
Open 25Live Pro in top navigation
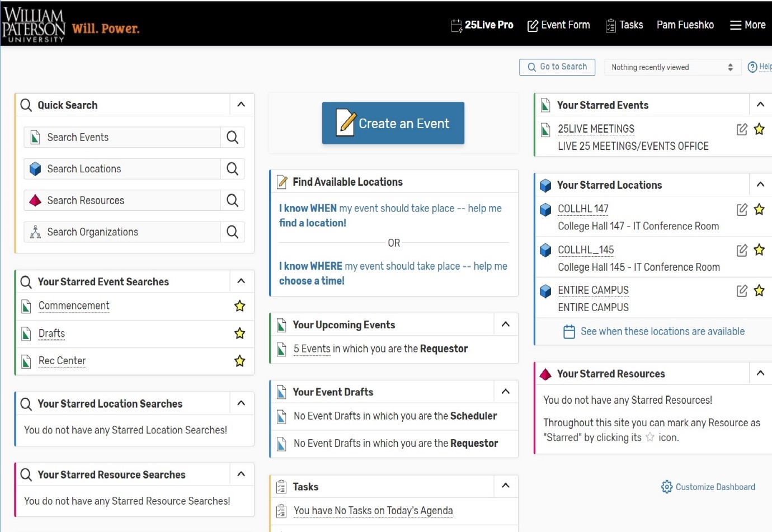pyautogui.click(x=482, y=25)
